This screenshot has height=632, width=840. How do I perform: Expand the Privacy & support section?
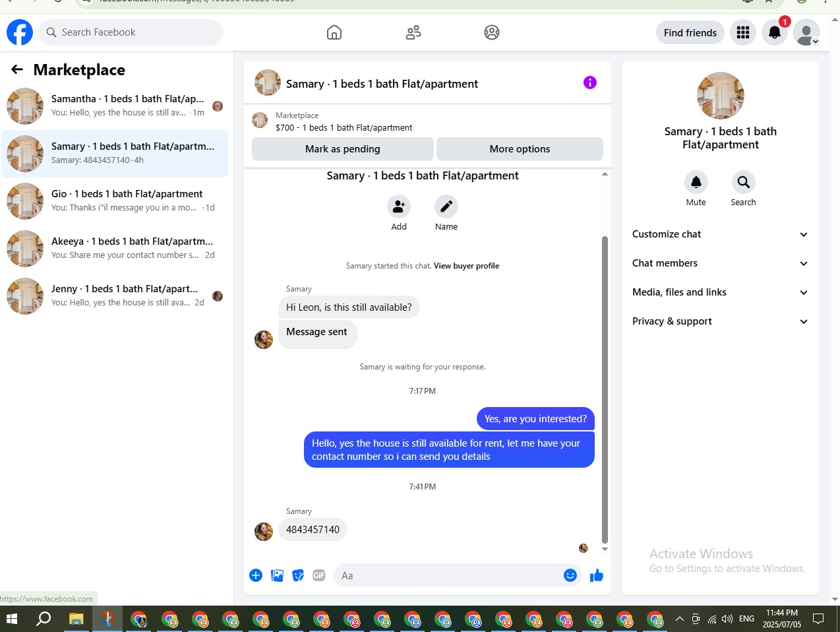[x=721, y=321]
